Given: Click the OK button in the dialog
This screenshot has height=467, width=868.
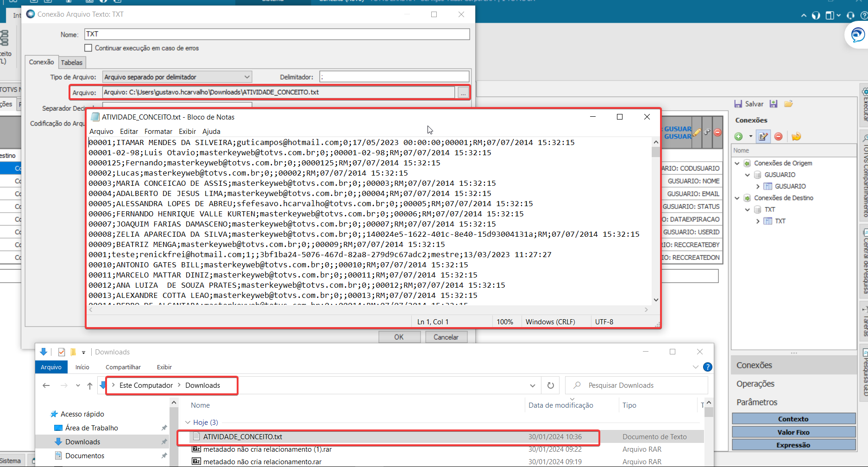Looking at the screenshot, I should (x=399, y=337).
